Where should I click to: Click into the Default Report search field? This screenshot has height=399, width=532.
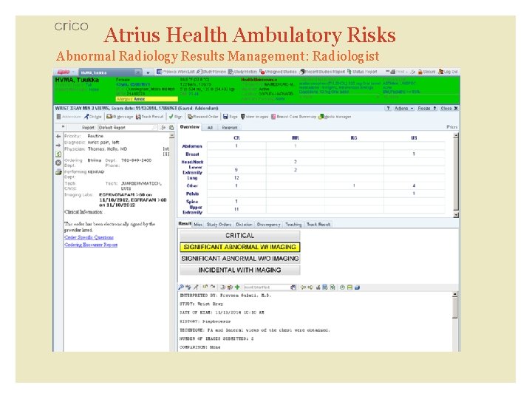tap(128, 128)
